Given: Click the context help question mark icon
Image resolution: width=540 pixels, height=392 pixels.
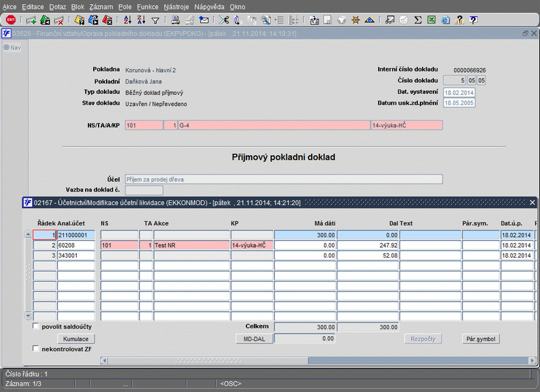Looking at the screenshot, I should pos(474,20).
